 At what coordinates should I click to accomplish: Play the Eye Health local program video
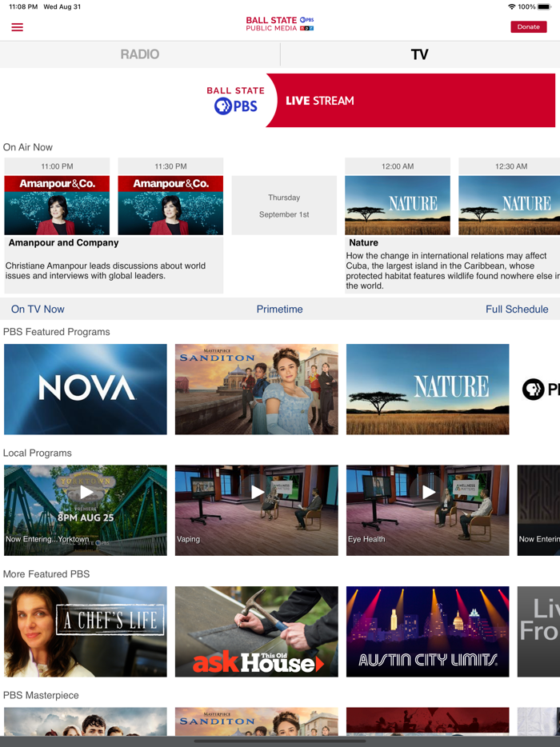pyautogui.click(x=429, y=492)
